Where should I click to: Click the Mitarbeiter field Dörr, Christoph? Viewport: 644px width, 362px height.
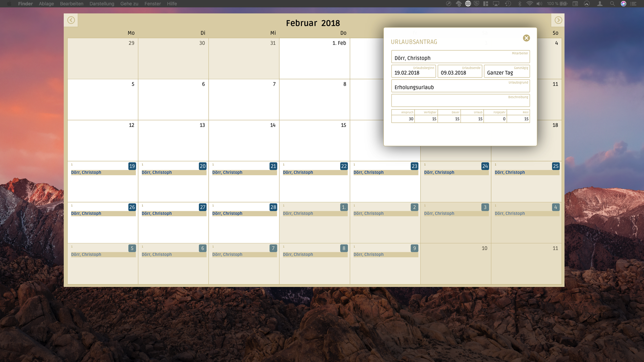click(460, 57)
